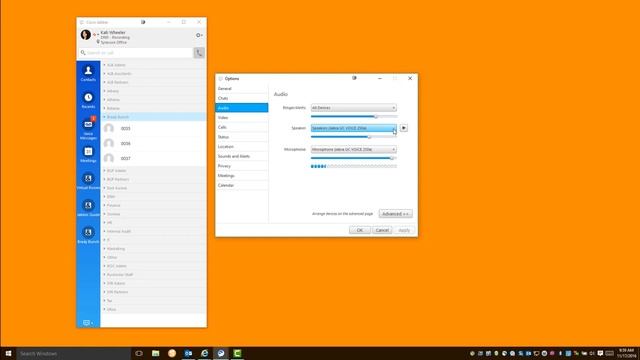Expand the BGP Admin contact group
Screen dimensions: 640x360
pyautogui.click(x=153, y=171)
